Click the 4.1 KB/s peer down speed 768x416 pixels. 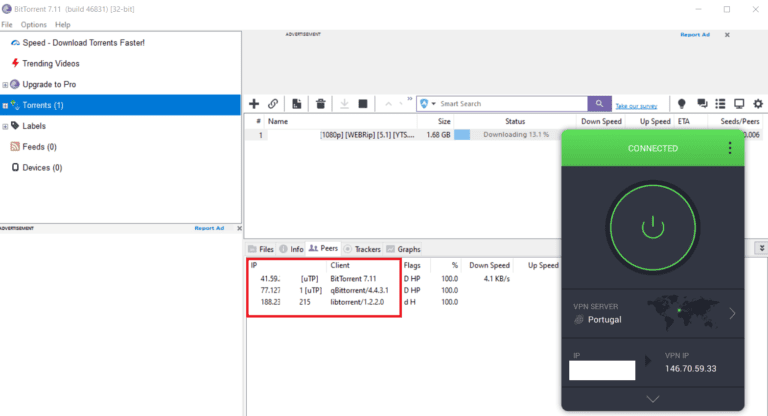(496, 278)
